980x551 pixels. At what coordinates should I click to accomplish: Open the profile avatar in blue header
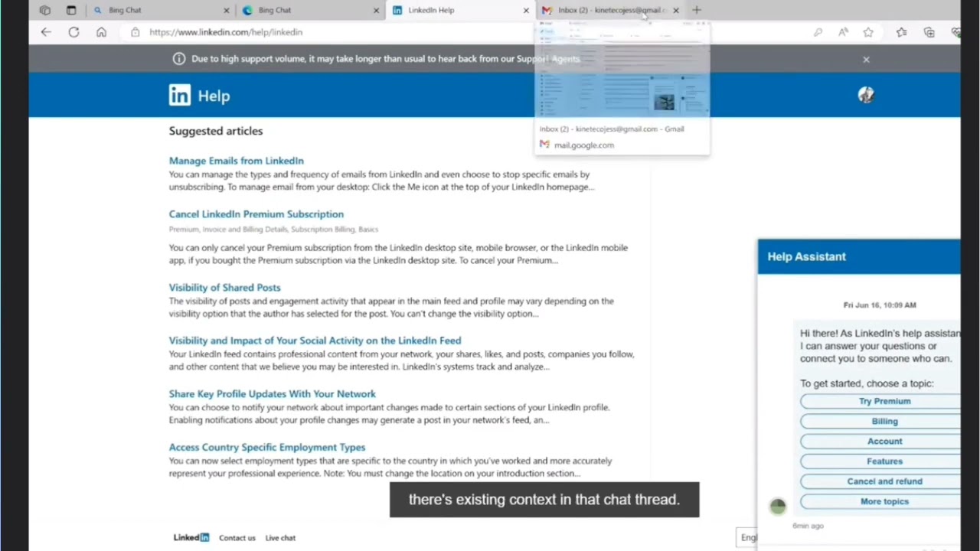(x=866, y=95)
